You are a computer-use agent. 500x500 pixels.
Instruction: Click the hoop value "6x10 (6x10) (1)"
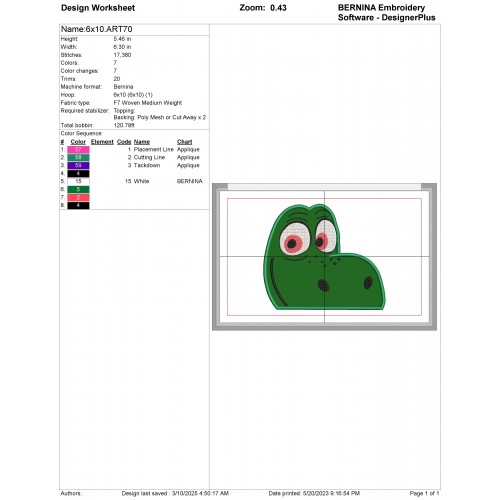[x=133, y=95]
